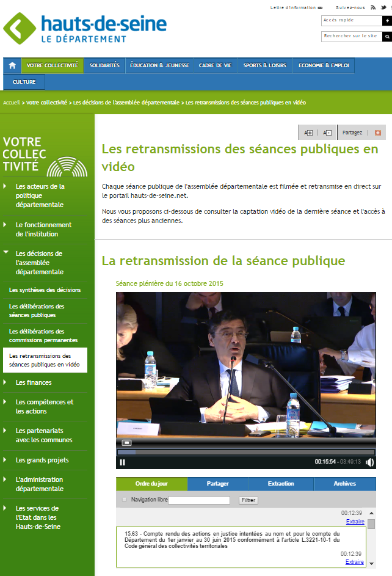Click the orange plus share icon
Image resolution: width=392 pixels, height=576 pixels.
coord(377,133)
